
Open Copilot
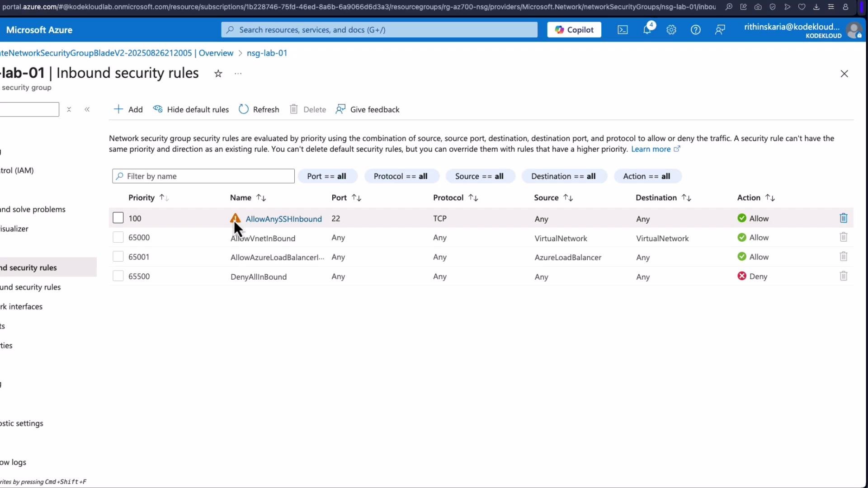pos(574,30)
